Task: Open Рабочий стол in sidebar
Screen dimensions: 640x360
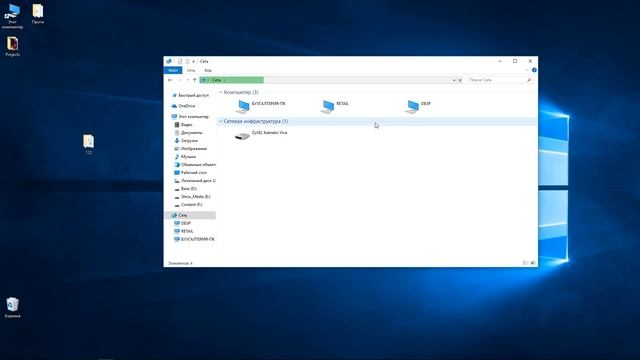Action: (x=191, y=173)
